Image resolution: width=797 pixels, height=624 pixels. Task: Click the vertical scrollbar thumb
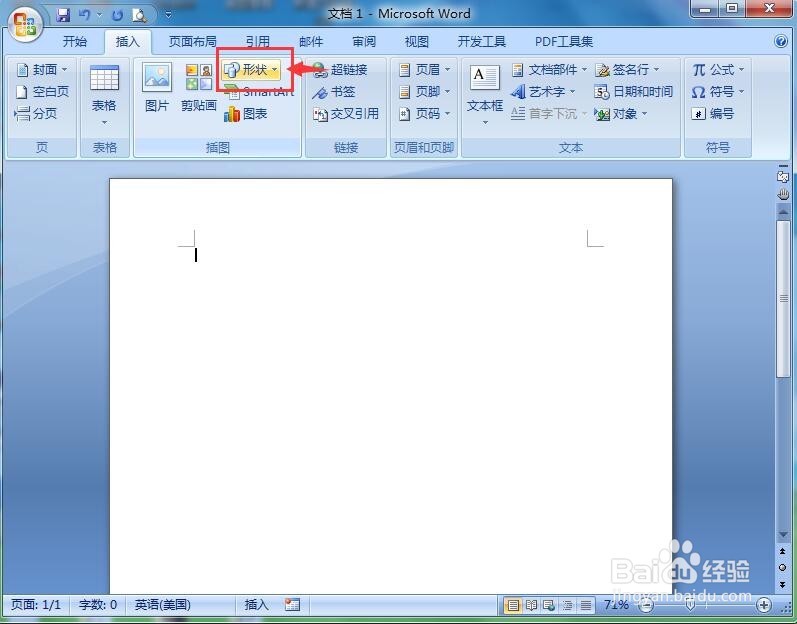[783, 299]
